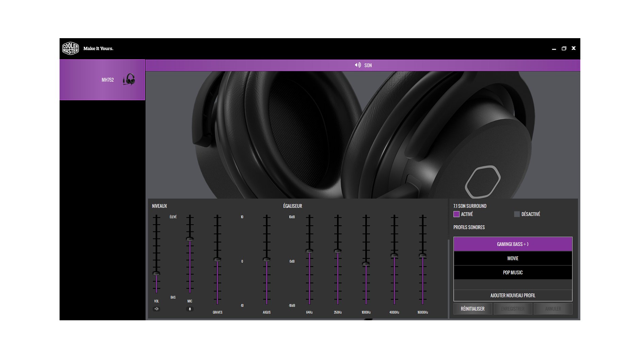Minimize the Cooler Master window
The width and height of the screenshot is (644, 353).
[554, 48]
